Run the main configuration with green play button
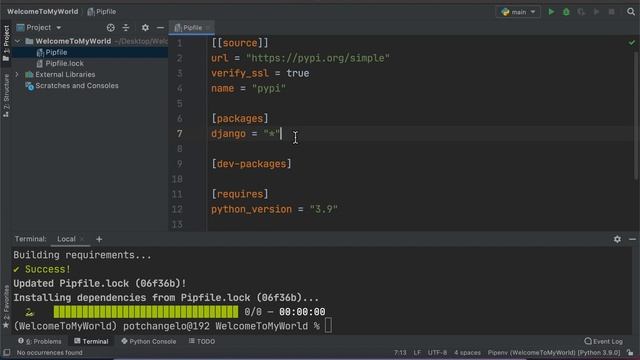Image resolution: width=640 pixels, height=360 pixels. (551, 12)
